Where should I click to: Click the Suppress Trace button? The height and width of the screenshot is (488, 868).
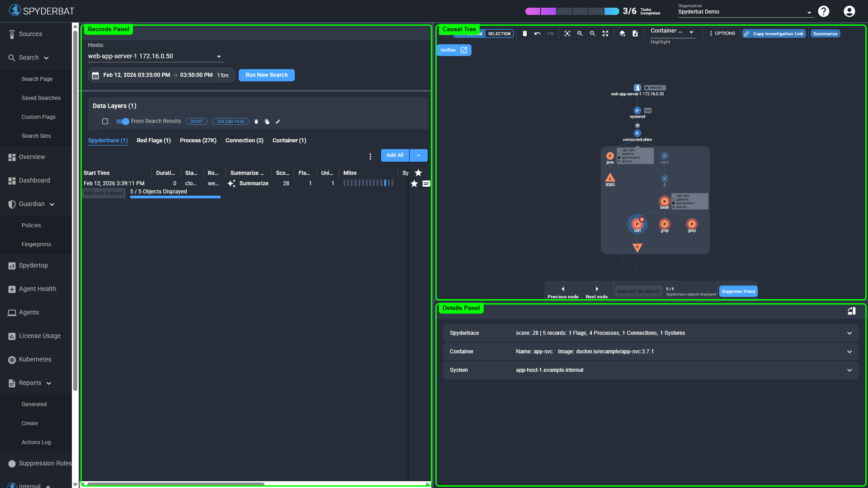(738, 291)
